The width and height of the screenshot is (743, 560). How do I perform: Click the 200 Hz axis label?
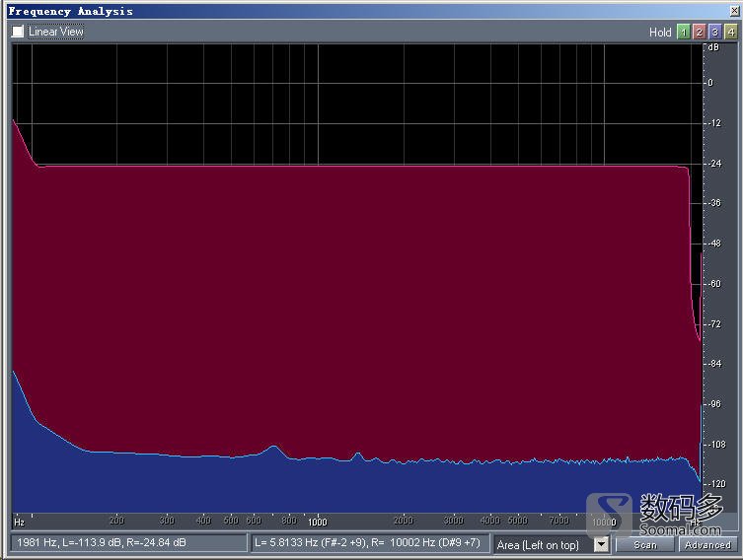click(117, 521)
